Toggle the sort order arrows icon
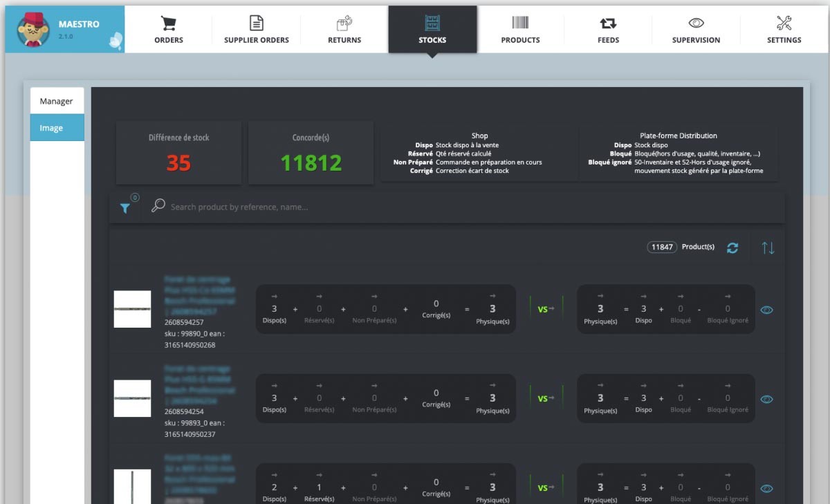 pyautogui.click(x=768, y=248)
